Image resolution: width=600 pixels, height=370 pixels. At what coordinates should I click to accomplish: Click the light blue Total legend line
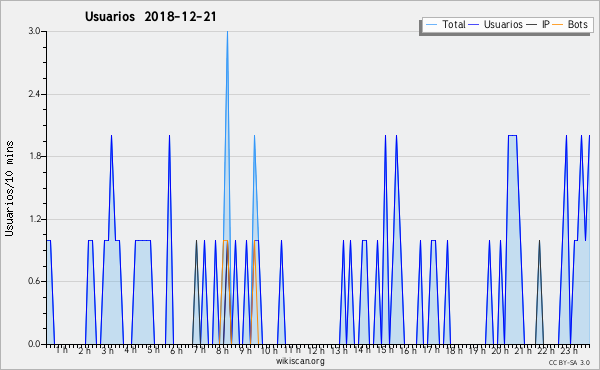pyautogui.click(x=431, y=25)
